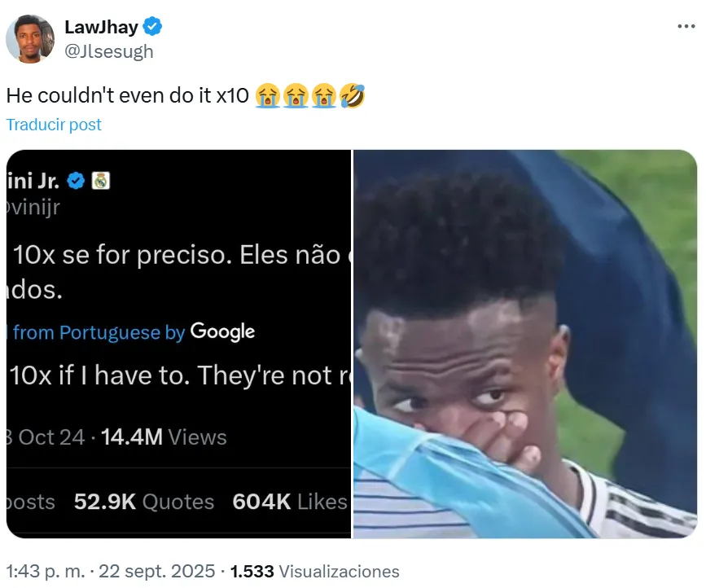Open the LawJhay display name link
Screen dimensions: 706x588
pyautogui.click(x=101, y=27)
